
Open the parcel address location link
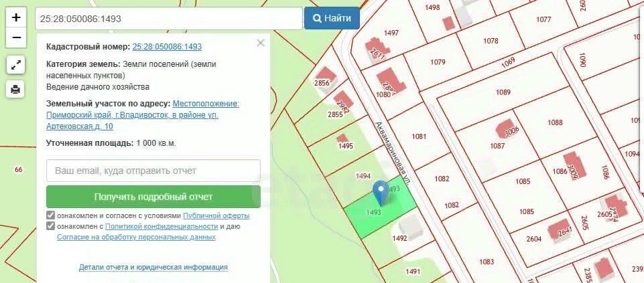tap(143, 115)
